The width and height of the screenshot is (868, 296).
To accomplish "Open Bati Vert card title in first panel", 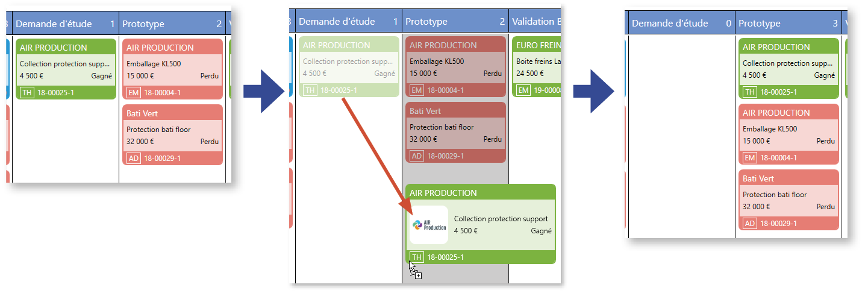I will [x=142, y=113].
